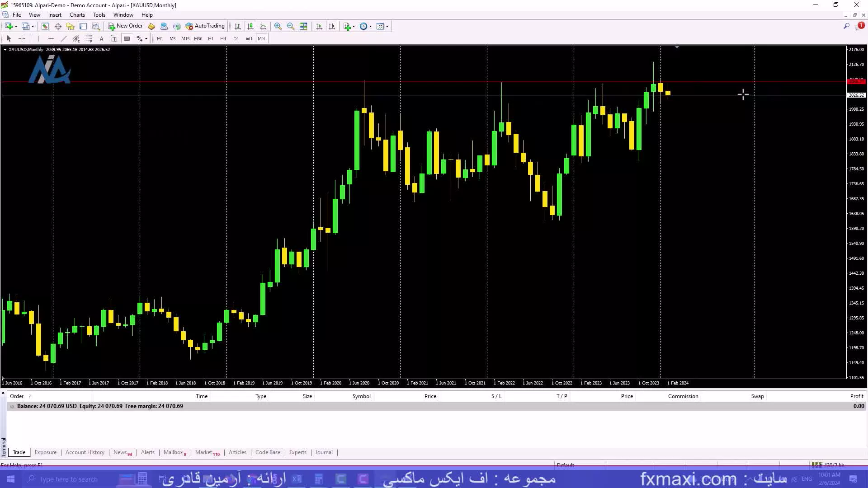
Task: Click the horizontal line tool
Action: (x=51, y=38)
